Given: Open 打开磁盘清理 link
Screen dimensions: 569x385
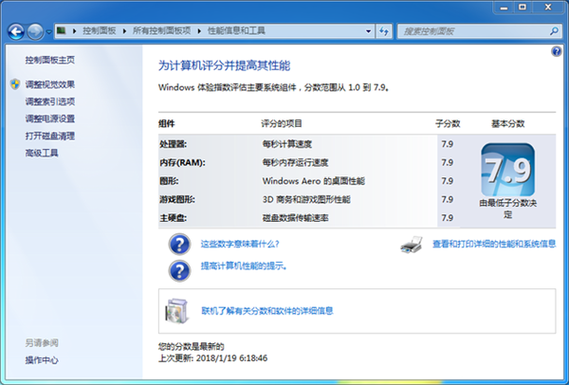Looking at the screenshot, I should (50, 136).
